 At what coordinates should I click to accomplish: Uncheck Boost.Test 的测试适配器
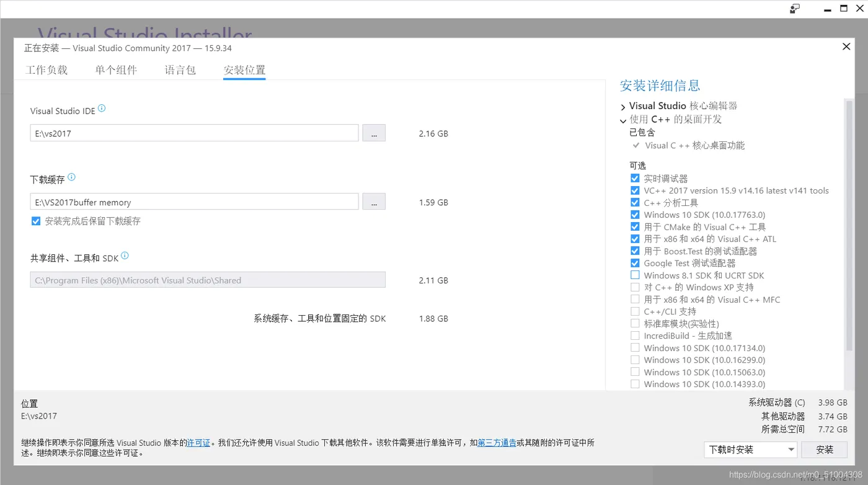[635, 251]
